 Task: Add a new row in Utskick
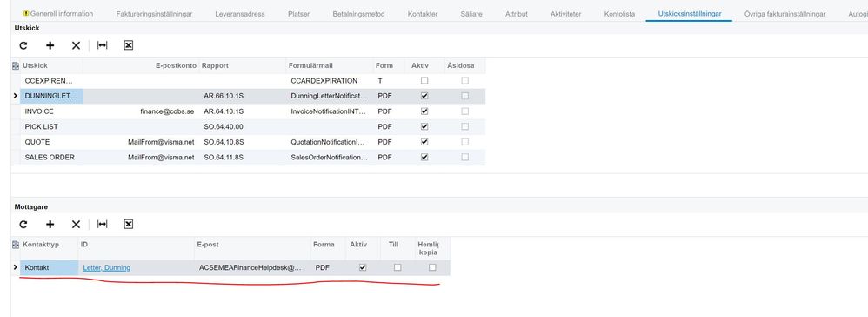[x=50, y=45]
